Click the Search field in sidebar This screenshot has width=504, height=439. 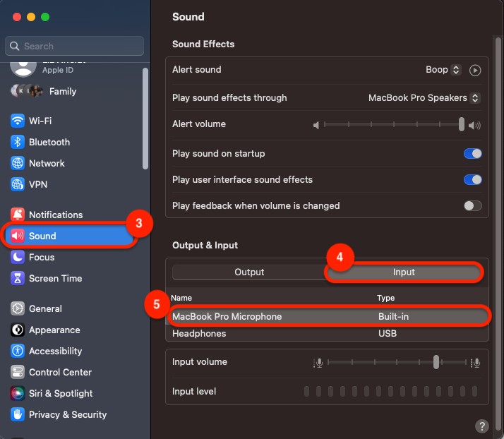[x=75, y=46]
